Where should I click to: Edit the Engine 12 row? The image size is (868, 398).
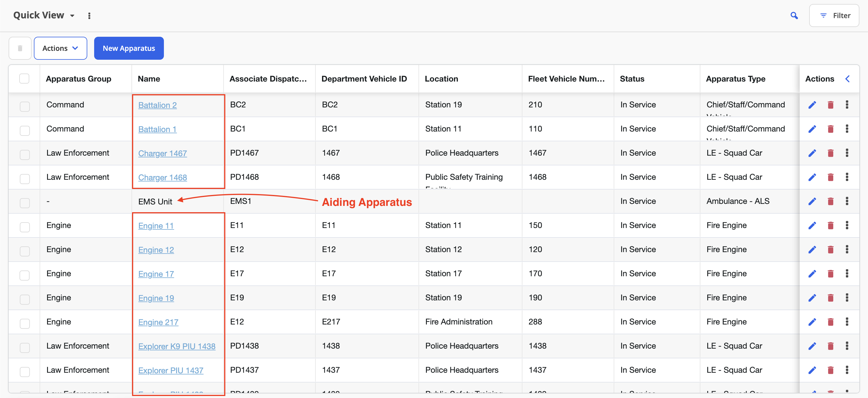pos(812,250)
